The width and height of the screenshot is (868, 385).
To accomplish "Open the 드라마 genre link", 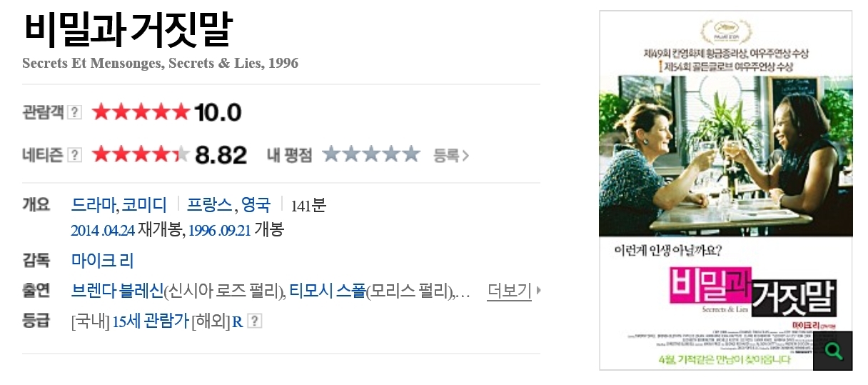I will pyautogui.click(x=94, y=206).
